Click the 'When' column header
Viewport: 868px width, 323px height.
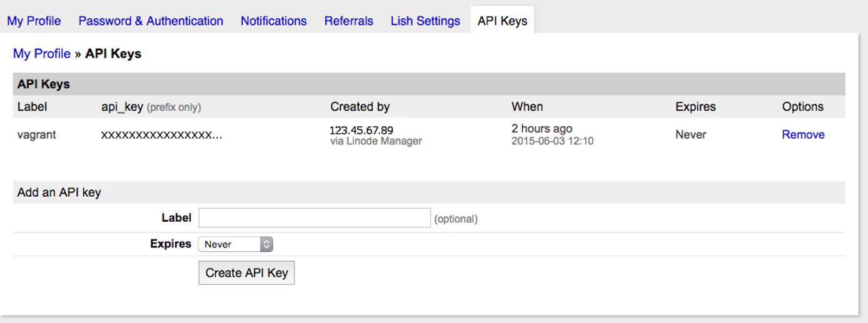[x=527, y=107]
